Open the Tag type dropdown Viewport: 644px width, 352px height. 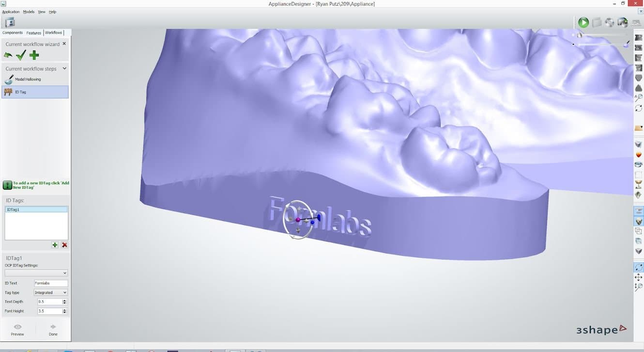pos(51,292)
